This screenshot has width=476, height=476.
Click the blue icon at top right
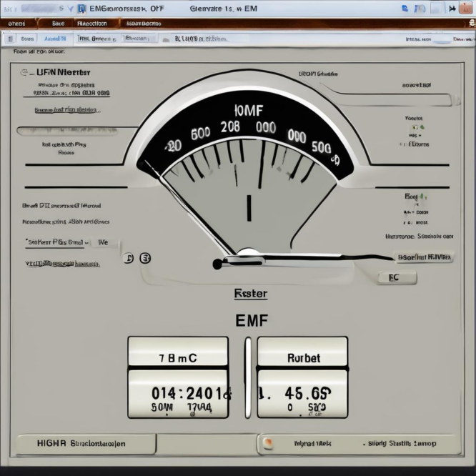coord(405,9)
